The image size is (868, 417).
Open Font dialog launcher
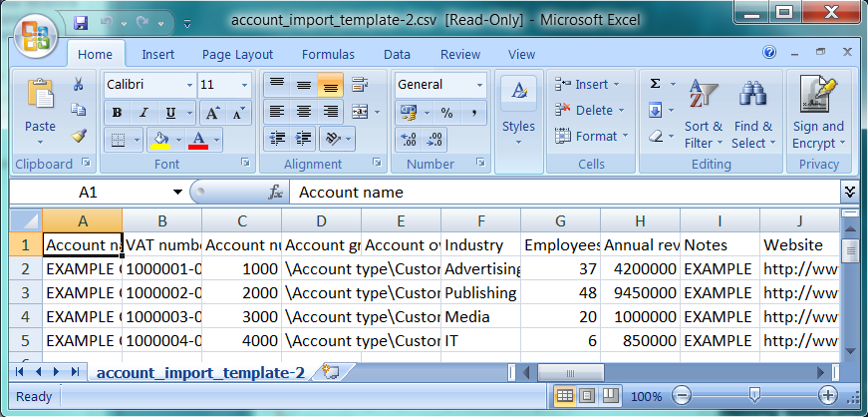(x=245, y=163)
